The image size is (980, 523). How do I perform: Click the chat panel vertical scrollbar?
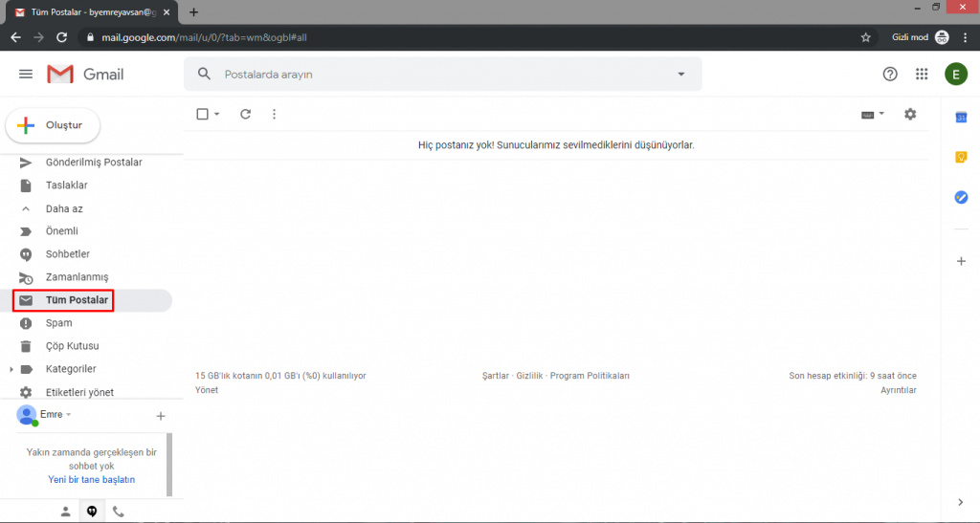[169, 464]
